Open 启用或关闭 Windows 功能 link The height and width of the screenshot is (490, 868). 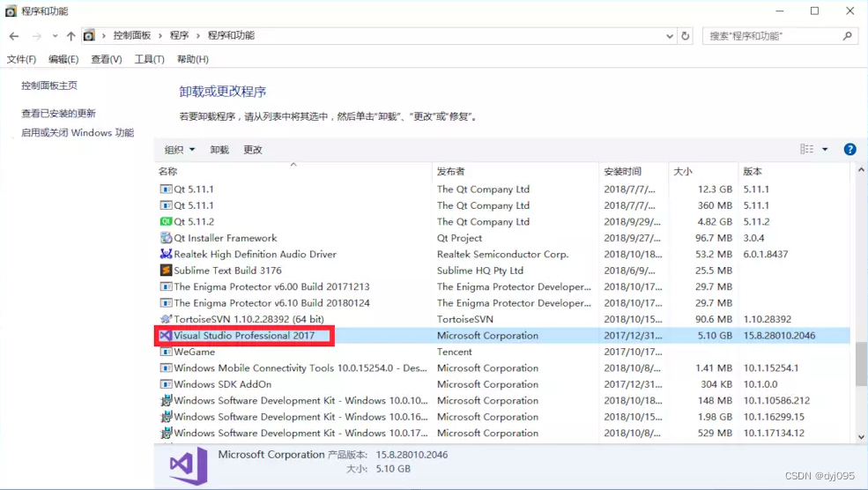coord(78,133)
